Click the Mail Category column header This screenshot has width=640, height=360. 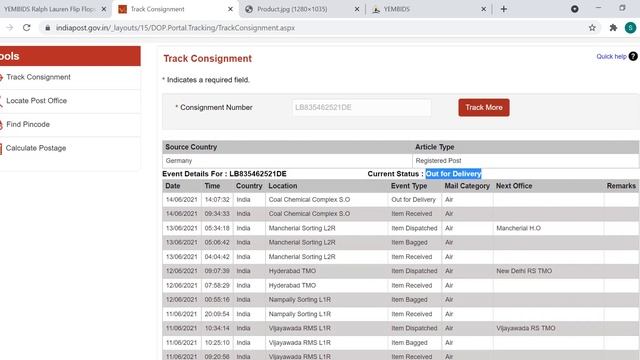coord(467,186)
